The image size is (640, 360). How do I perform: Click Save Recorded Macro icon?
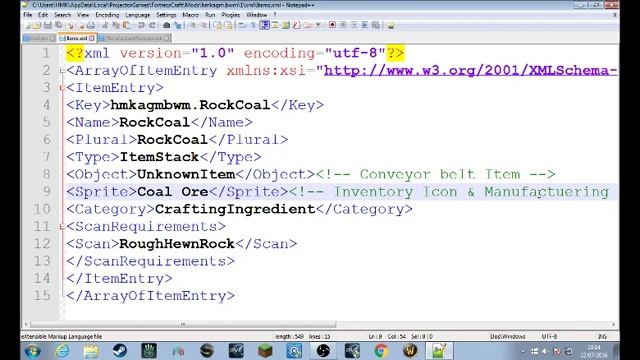376,25
